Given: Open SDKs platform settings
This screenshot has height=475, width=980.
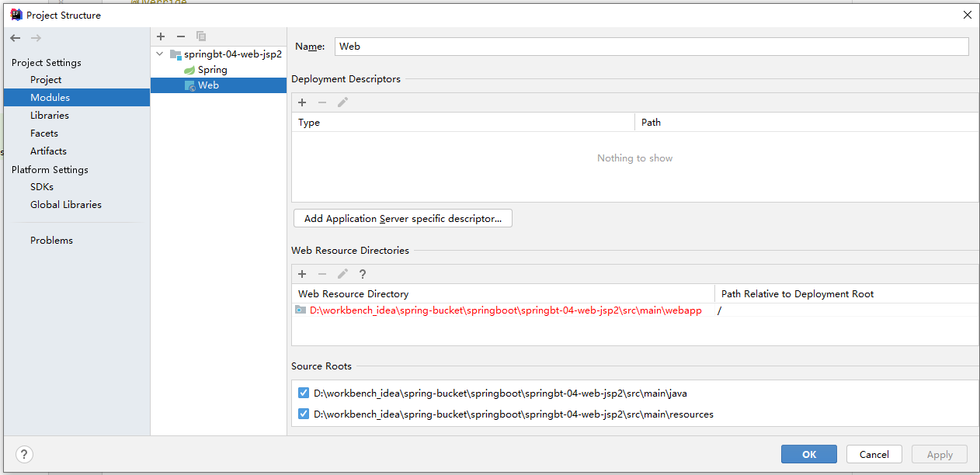Looking at the screenshot, I should click(x=42, y=187).
